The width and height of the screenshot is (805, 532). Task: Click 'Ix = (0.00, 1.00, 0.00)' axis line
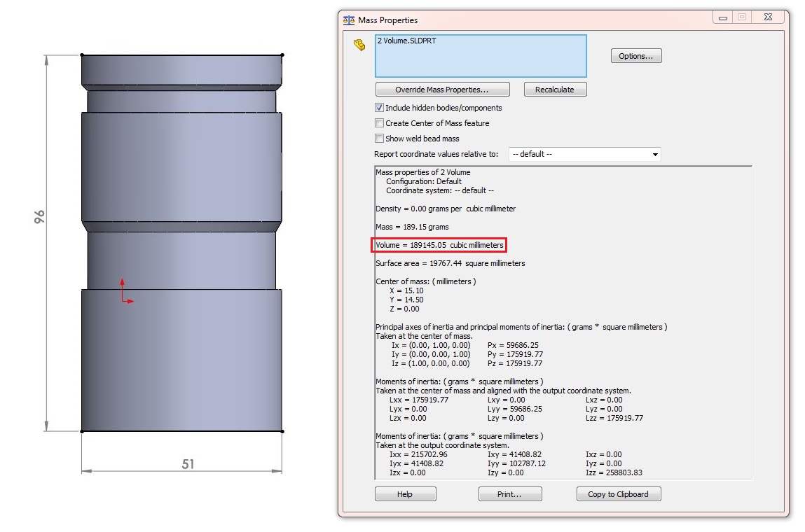[431, 345]
